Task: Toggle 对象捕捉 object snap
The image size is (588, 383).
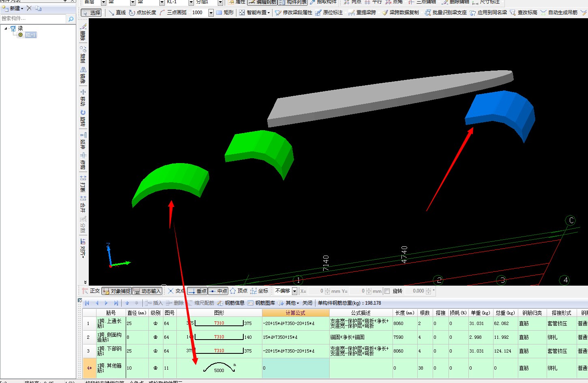Action: coord(117,291)
